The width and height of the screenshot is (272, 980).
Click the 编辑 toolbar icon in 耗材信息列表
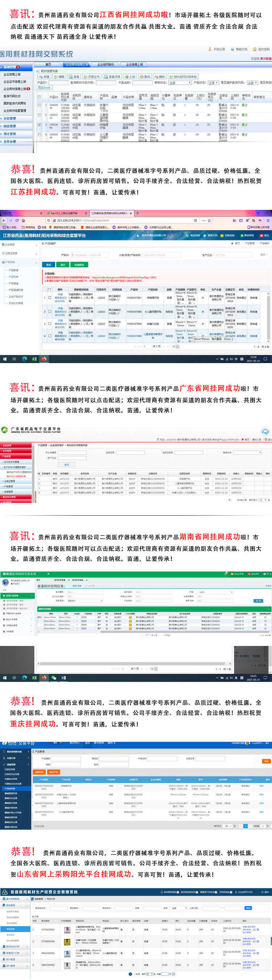pos(59,77)
